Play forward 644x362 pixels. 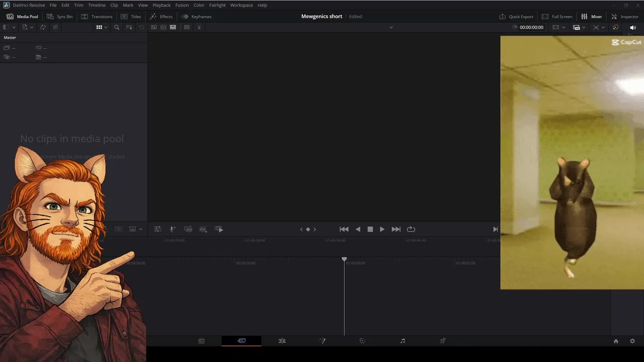[x=382, y=229]
